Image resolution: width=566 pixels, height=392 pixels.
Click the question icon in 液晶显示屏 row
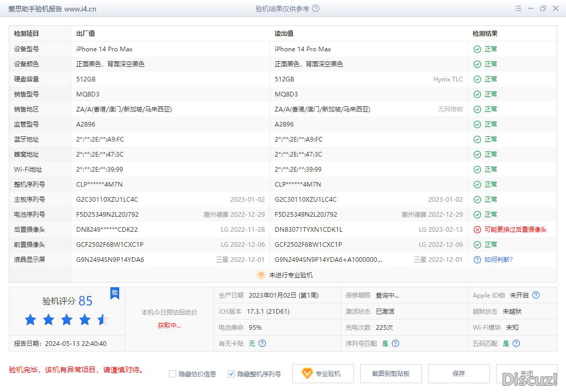(x=477, y=260)
